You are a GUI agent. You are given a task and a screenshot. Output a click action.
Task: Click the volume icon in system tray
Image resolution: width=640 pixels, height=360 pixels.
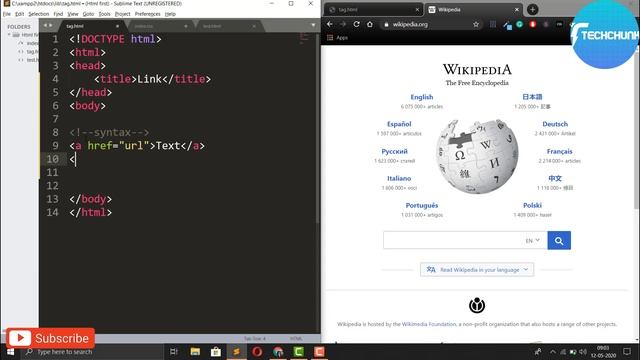(583, 352)
